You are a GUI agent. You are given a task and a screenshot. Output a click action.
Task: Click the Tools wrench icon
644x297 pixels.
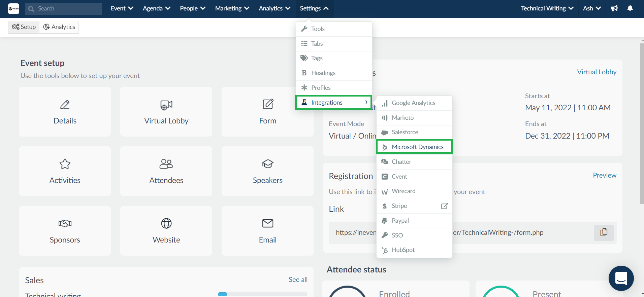click(304, 29)
